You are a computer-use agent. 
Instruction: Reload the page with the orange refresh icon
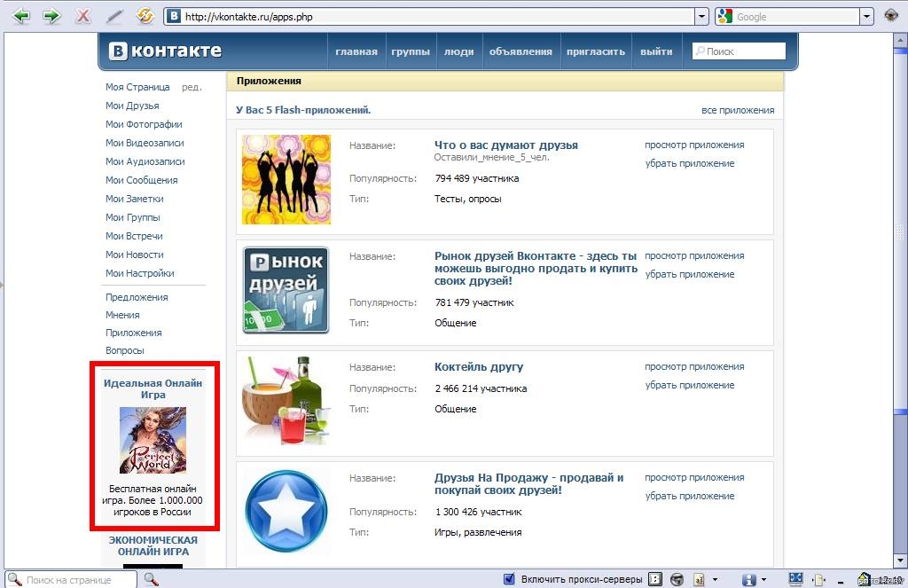click(145, 16)
